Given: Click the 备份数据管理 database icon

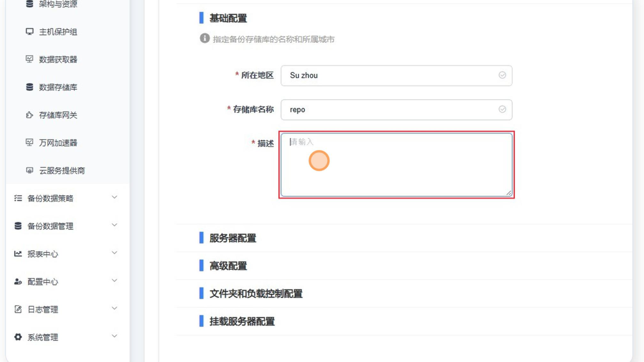Looking at the screenshot, I should (18, 226).
